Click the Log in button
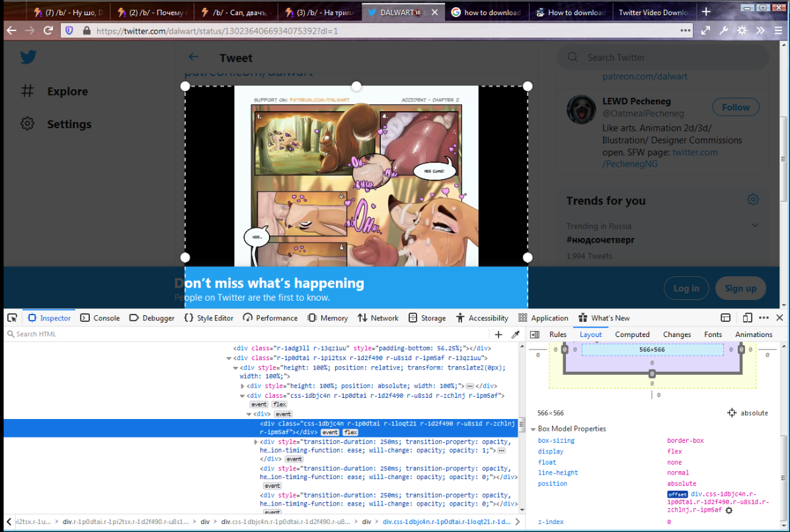Image resolution: width=790 pixels, height=532 pixels. pyautogui.click(x=686, y=288)
